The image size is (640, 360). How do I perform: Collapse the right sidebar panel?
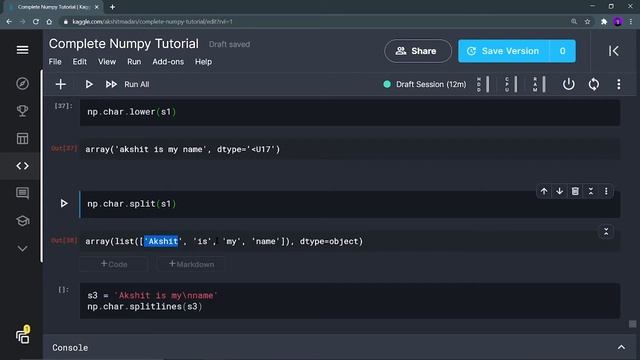pyautogui.click(x=613, y=51)
